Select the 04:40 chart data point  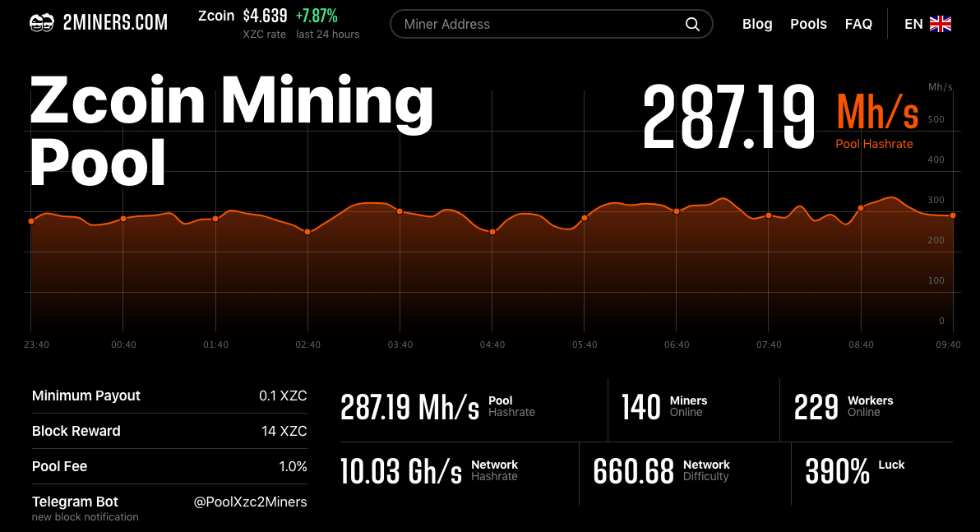click(x=492, y=232)
